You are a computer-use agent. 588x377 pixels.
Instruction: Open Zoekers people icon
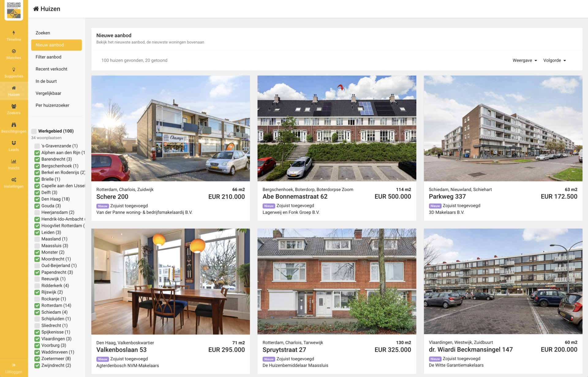[14, 106]
